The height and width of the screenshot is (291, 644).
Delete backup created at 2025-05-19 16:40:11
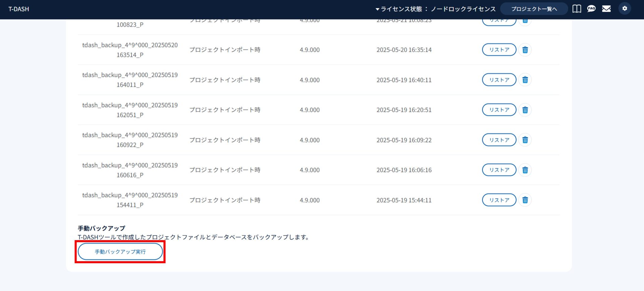[x=525, y=80]
